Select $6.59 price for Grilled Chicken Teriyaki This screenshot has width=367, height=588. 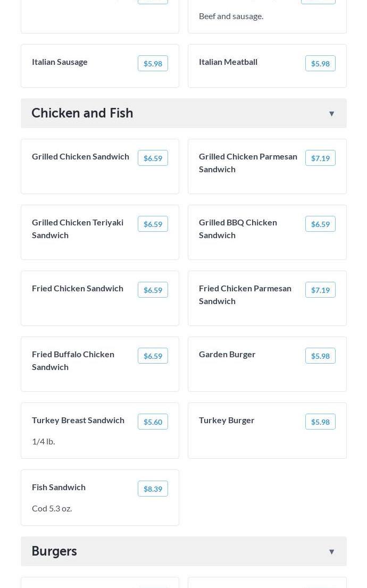[153, 224]
